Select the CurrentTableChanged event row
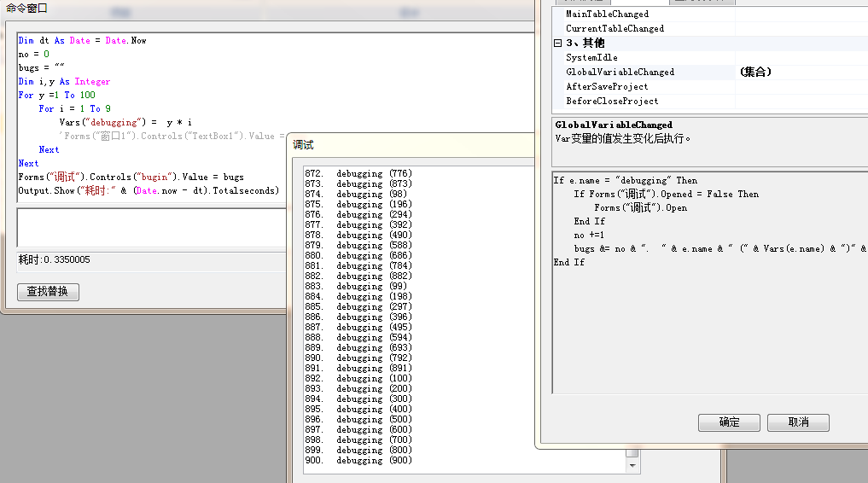 [615, 28]
